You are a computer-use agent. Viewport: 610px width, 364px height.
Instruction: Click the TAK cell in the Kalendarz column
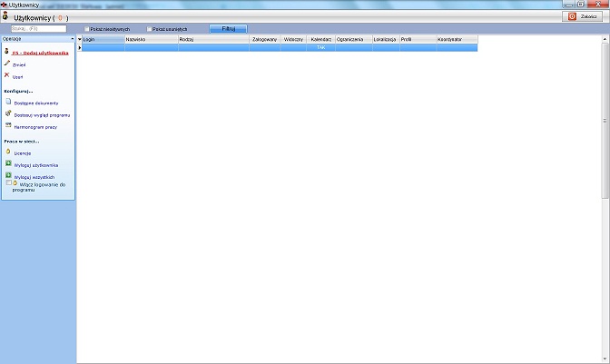pyautogui.click(x=321, y=47)
